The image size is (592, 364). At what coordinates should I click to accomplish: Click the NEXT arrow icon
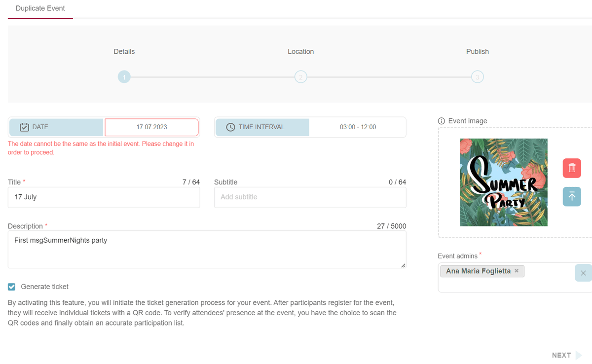tap(578, 355)
